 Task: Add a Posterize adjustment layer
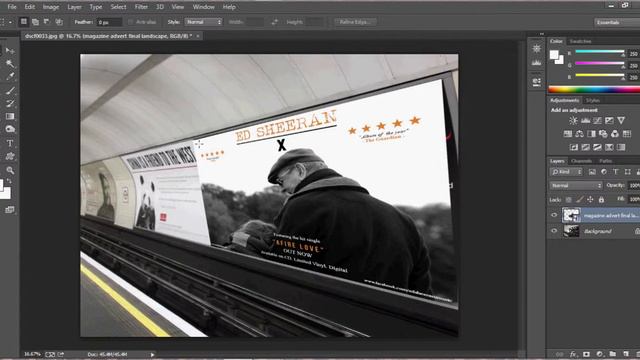click(585, 147)
